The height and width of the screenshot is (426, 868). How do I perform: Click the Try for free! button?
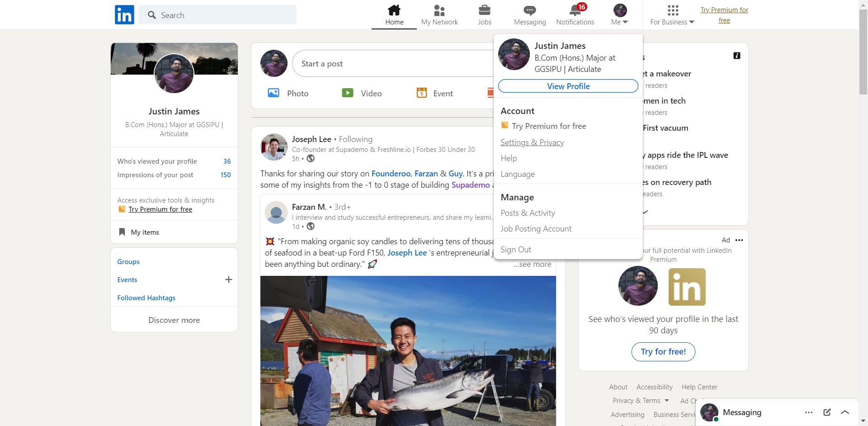(663, 352)
